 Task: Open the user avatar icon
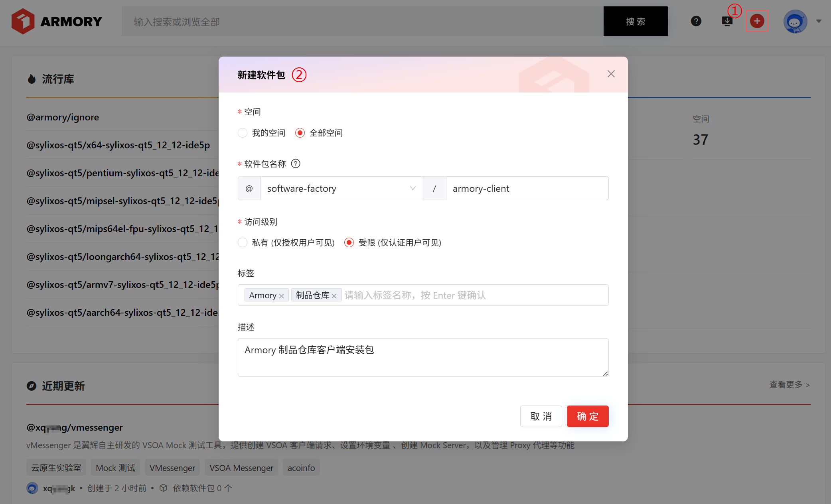(x=795, y=21)
